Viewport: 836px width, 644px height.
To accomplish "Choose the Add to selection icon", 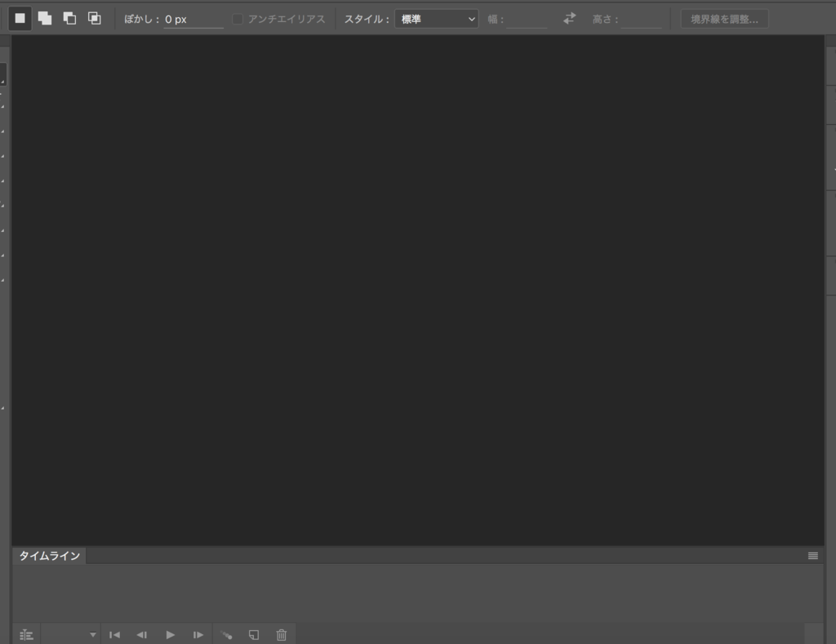I will (x=45, y=19).
